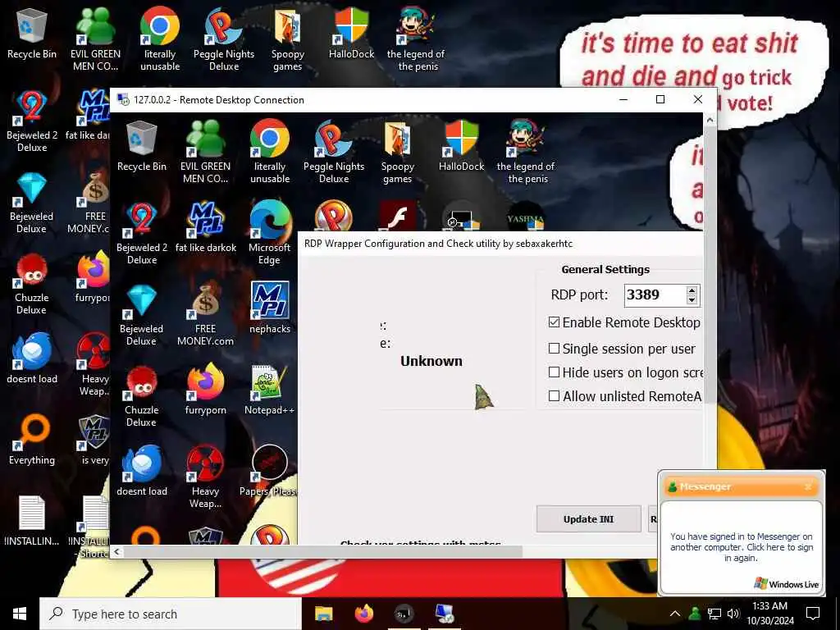Click the Remote Desktop horizontal scrollbar thumb
Viewport: 840px width, 630px height.
(x=323, y=551)
